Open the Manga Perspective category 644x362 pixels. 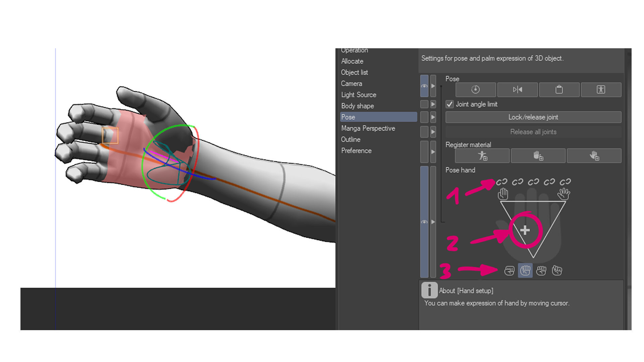368,128
